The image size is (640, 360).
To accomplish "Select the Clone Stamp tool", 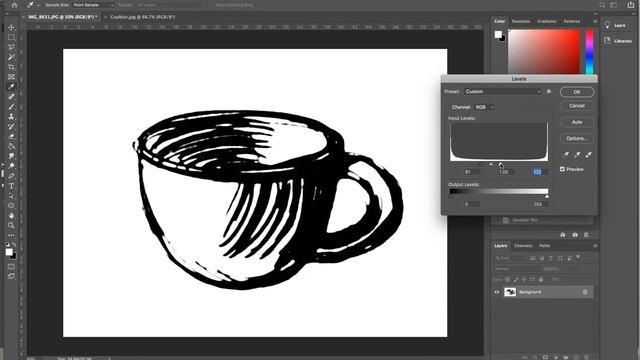I will point(11,116).
